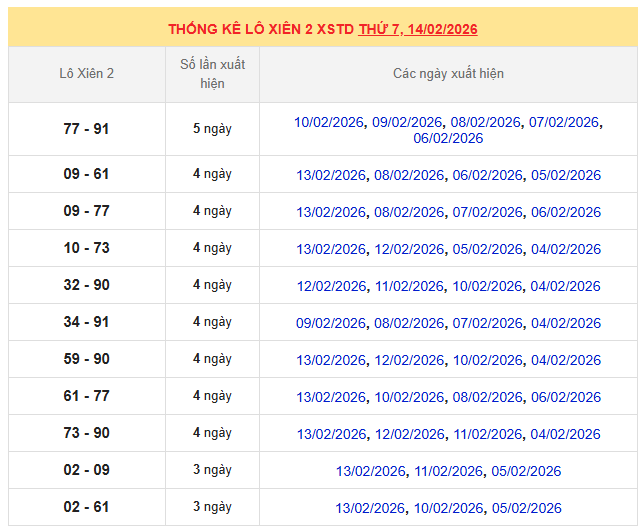Open 13/02/2026 link in 02 - 09 row
Viewport: 641px width, 531px height.
click(x=370, y=471)
